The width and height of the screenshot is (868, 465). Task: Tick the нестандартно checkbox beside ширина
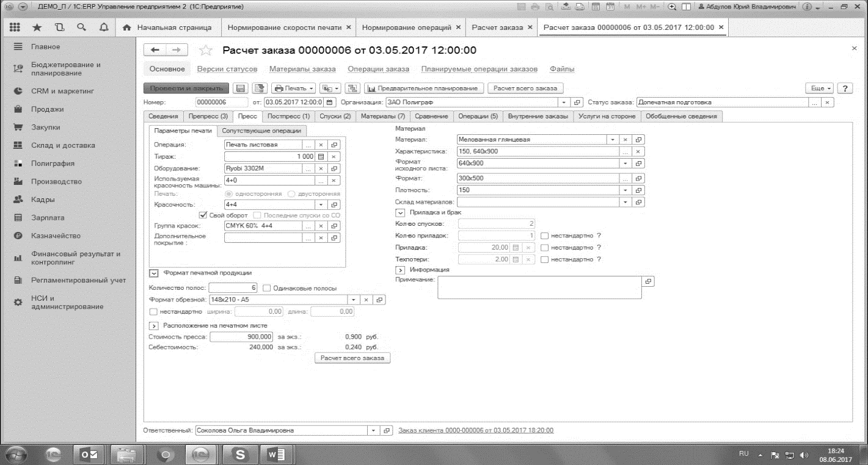153,312
